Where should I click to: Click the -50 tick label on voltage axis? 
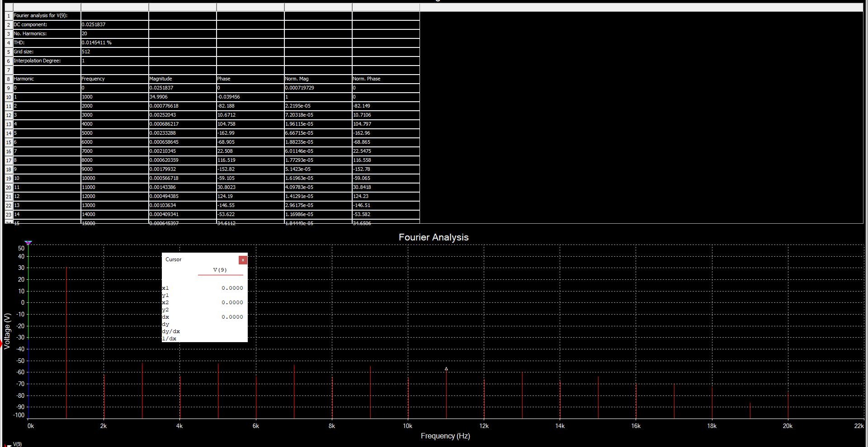pyautogui.click(x=20, y=361)
